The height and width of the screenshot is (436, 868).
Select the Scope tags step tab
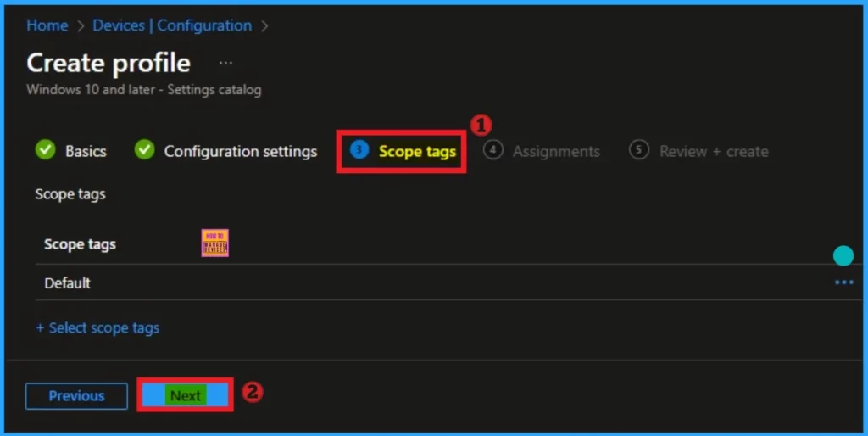tap(403, 151)
